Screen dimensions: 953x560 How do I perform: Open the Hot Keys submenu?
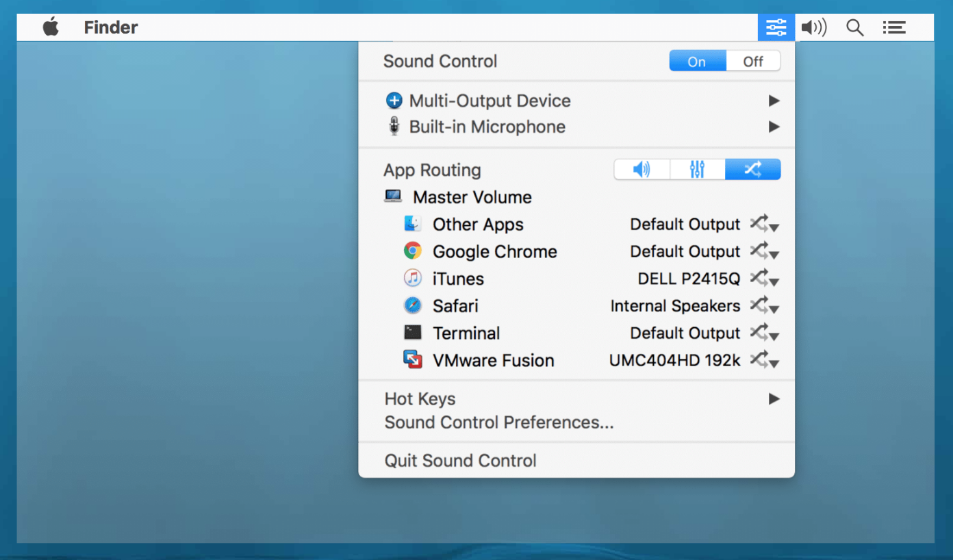tap(576, 398)
